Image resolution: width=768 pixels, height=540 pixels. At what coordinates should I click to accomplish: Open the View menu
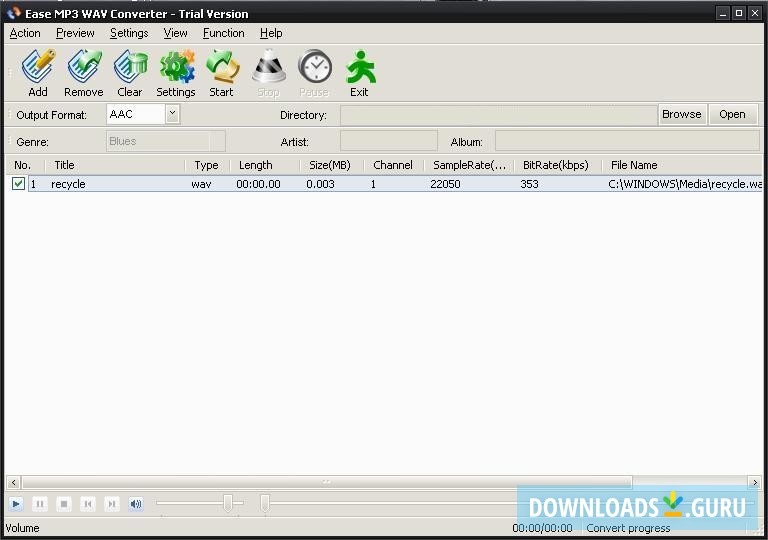175,33
